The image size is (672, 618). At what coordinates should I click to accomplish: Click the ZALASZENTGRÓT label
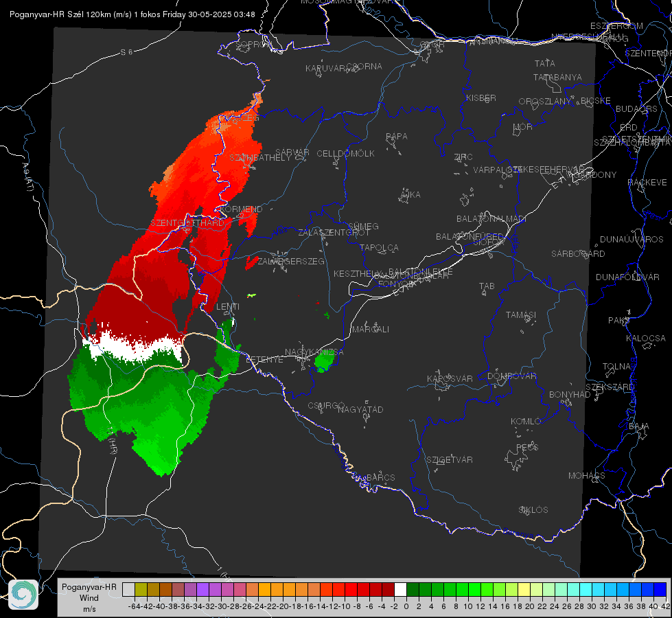coord(334,233)
